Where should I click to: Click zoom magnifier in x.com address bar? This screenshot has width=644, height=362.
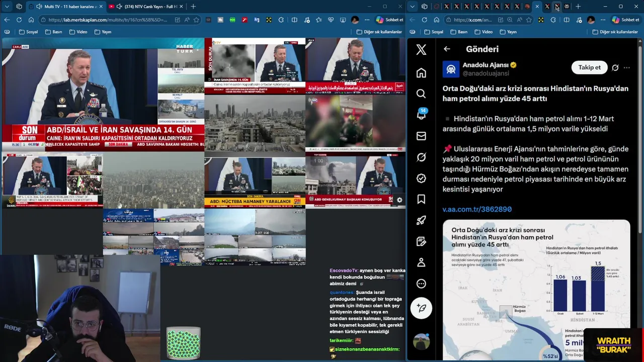[x=510, y=20]
